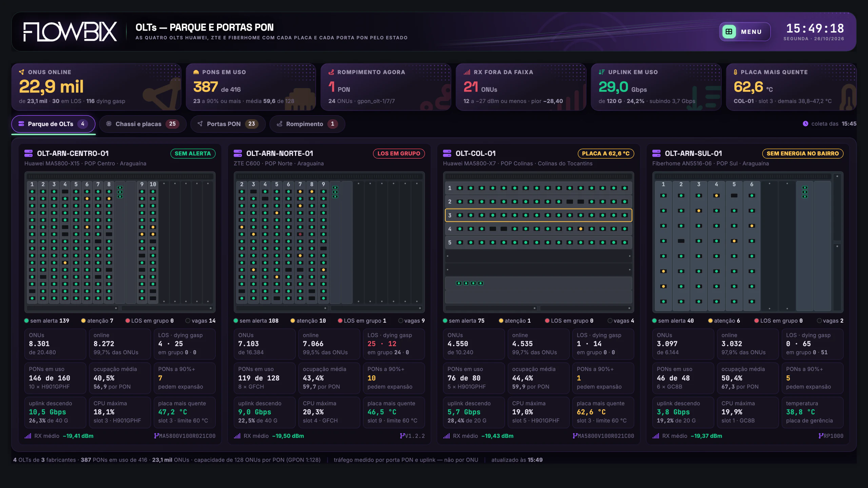This screenshot has width=868, height=488.
Task: Select the Parque de OLTs tab
Action: (x=53, y=124)
